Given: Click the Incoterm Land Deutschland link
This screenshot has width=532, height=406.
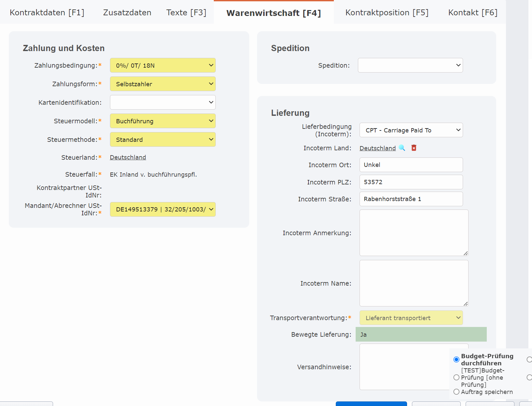Looking at the screenshot, I should [x=377, y=148].
